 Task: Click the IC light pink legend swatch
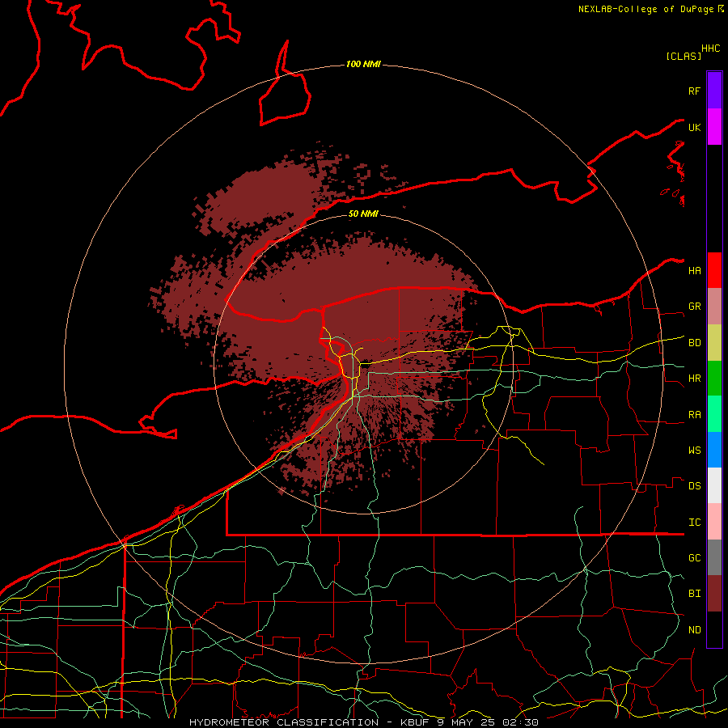[714, 522]
